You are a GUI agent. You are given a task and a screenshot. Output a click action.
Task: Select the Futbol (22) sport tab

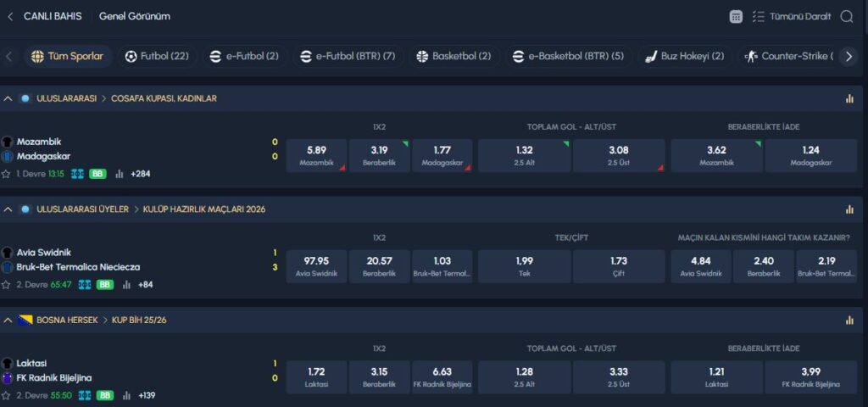pos(157,57)
